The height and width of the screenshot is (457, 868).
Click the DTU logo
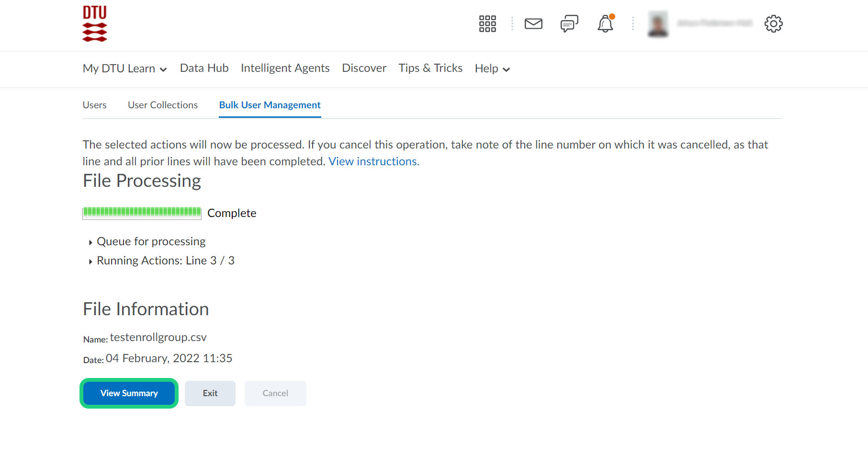(x=94, y=24)
